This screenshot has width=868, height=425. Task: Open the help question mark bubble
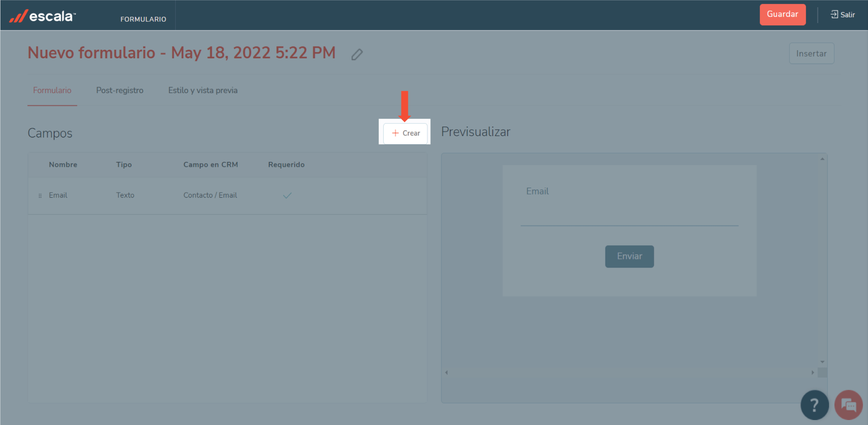coord(814,405)
